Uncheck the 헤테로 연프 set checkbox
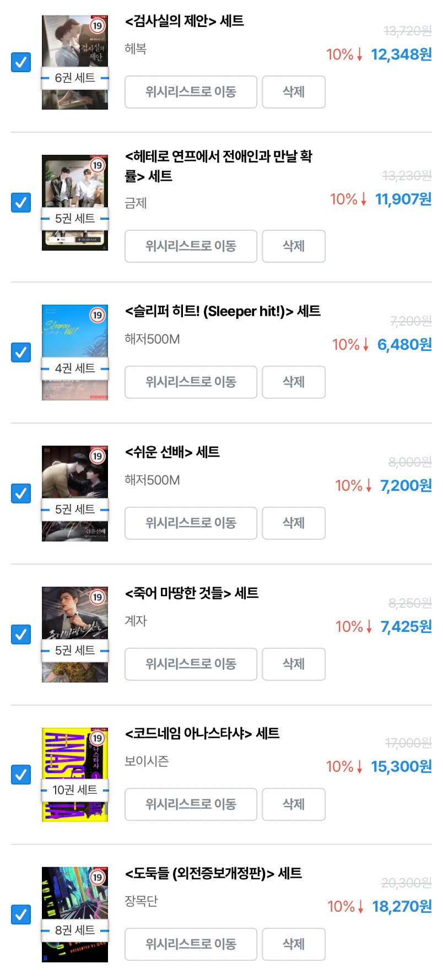 (21, 203)
